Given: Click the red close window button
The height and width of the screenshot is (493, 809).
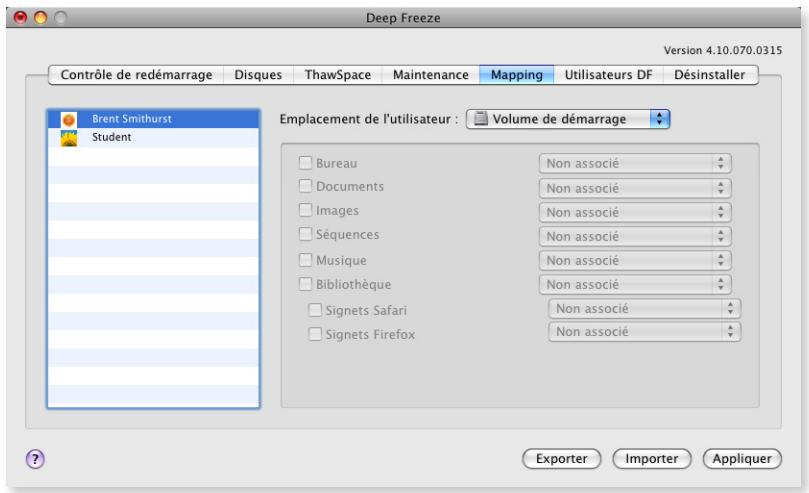Looking at the screenshot, I should [21, 18].
